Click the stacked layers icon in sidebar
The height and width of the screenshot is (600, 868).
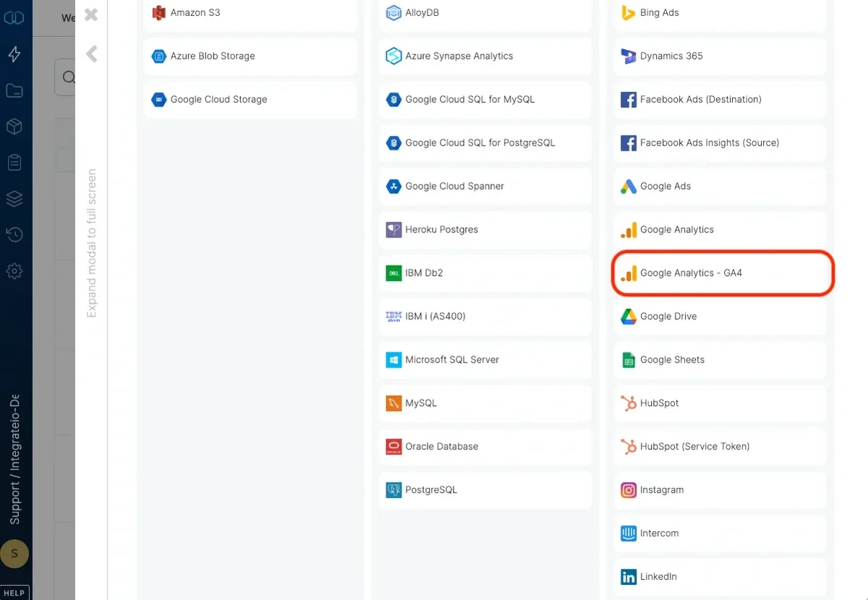pos(15,198)
